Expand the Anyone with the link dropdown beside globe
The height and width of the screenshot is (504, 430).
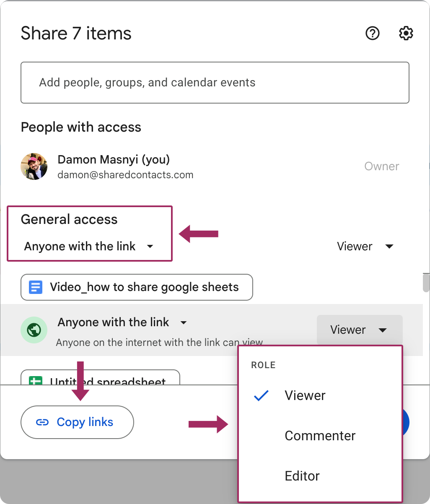tap(122, 322)
